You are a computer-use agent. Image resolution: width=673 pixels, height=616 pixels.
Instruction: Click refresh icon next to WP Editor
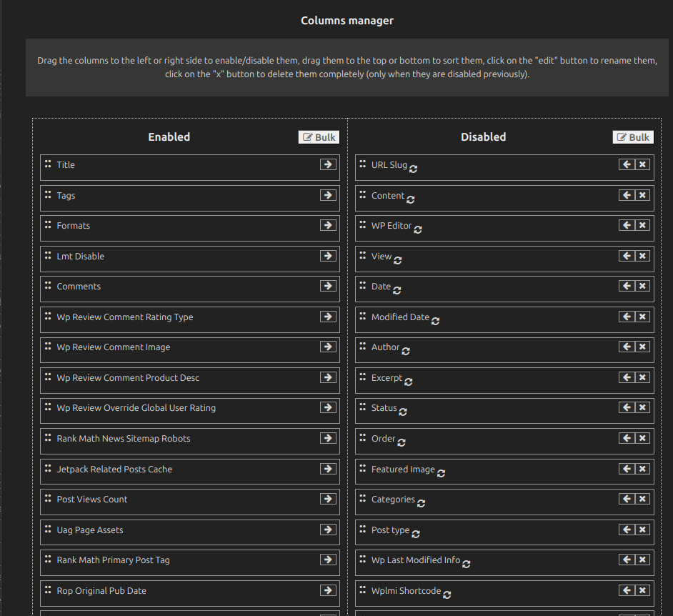point(418,229)
